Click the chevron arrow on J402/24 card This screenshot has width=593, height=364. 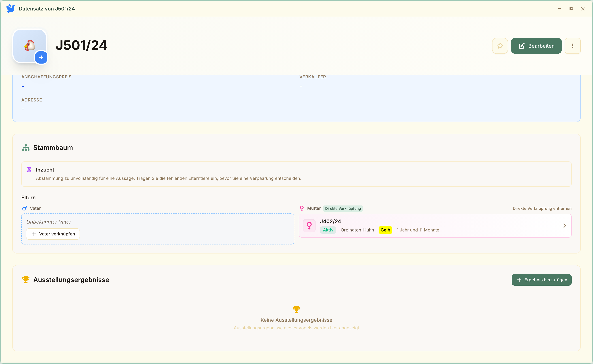click(565, 226)
